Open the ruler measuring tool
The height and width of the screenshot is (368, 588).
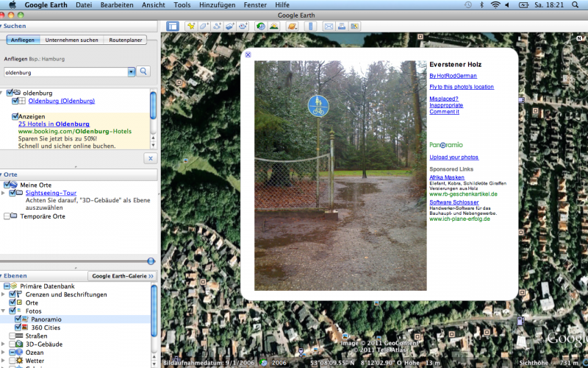coord(309,26)
